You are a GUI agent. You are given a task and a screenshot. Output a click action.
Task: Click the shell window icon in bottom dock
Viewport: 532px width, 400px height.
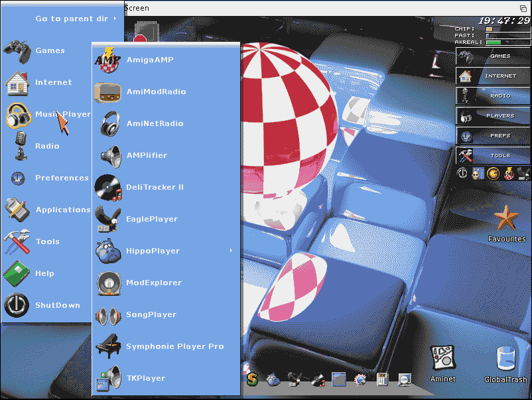click(x=339, y=379)
